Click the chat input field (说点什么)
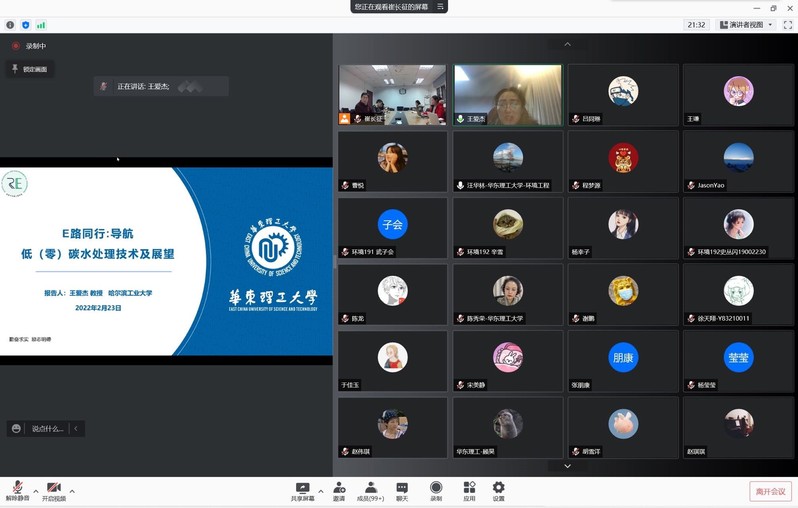The height and width of the screenshot is (508, 798). (x=46, y=428)
